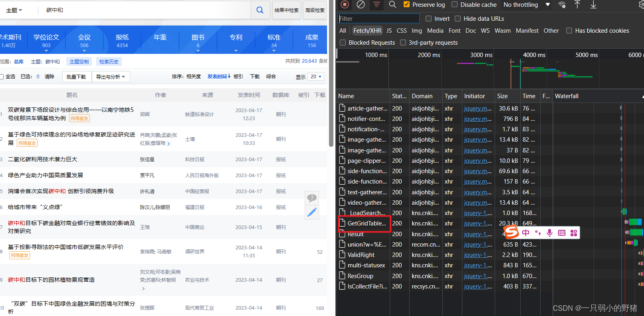Change display count 20 dropdown
Image resolution: width=644 pixels, height=316 pixels.
tap(316, 77)
